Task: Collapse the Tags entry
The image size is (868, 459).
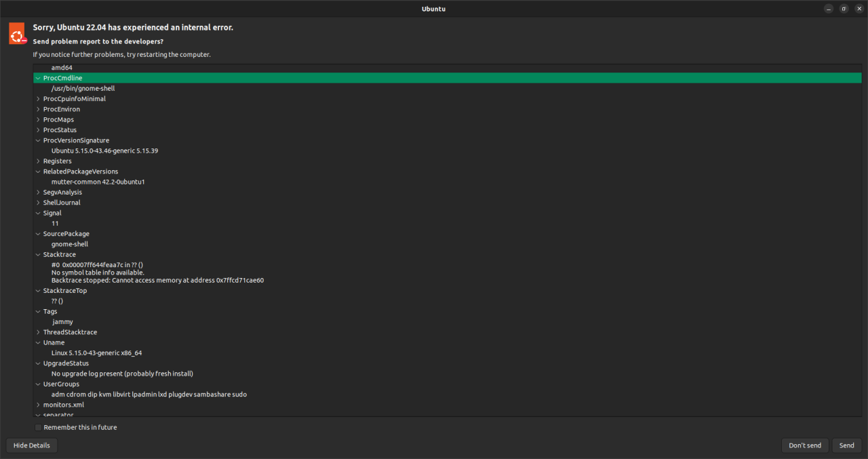Action: (38, 312)
